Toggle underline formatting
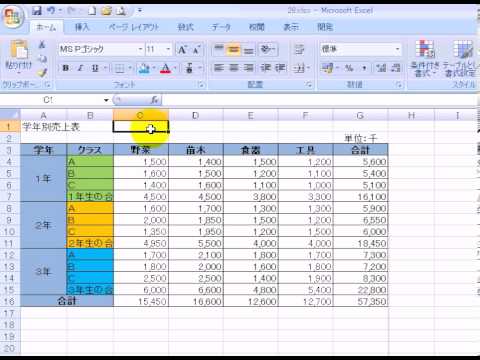Image resolution: width=480 pixels, height=360 pixels. [x=95, y=68]
